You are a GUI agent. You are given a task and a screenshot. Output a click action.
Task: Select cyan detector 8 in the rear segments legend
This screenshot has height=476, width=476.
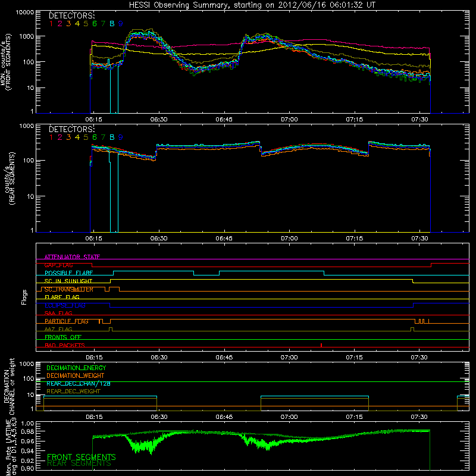click(x=112, y=137)
